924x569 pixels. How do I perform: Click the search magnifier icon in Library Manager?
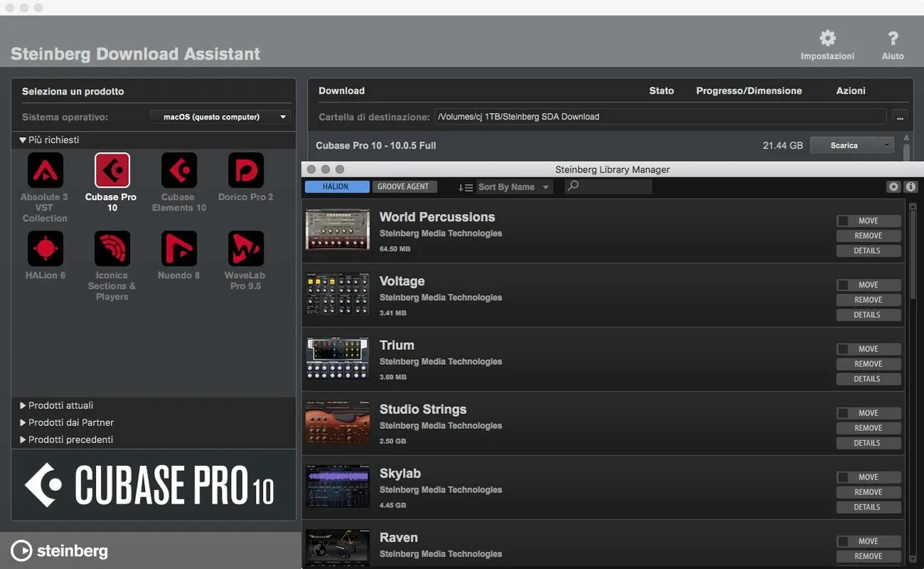[x=574, y=186]
